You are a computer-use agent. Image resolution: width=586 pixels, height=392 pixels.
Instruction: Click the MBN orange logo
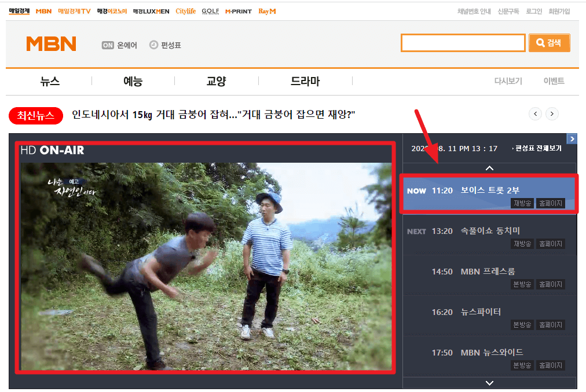click(51, 44)
